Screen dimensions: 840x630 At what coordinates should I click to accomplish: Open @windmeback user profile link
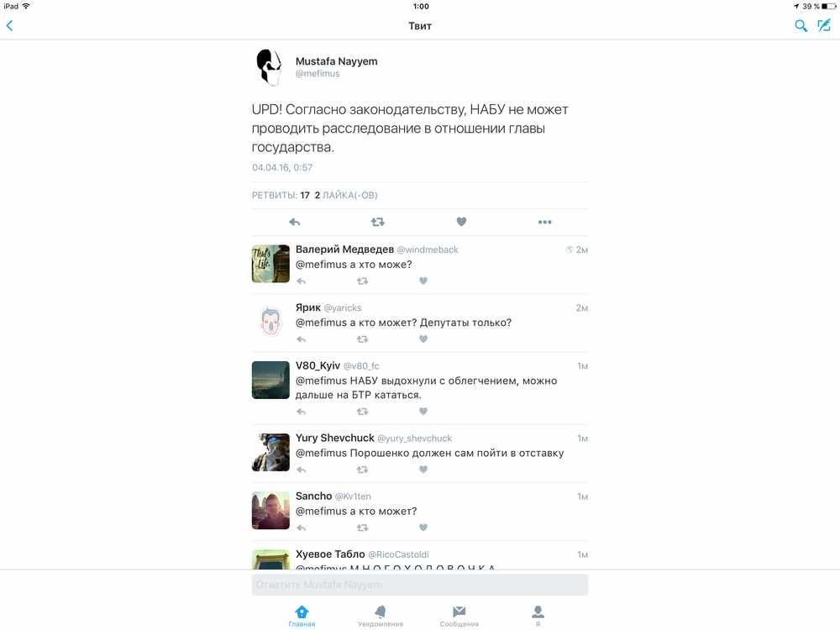click(x=428, y=249)
